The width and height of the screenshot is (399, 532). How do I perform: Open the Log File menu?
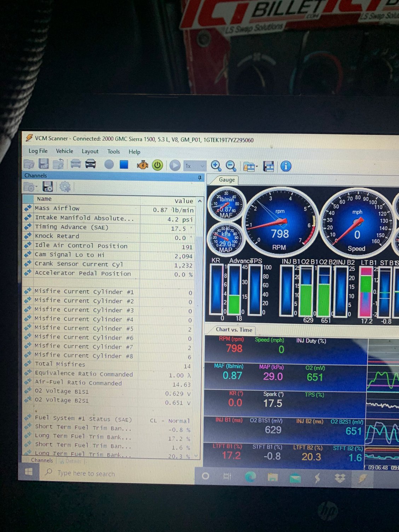[x=38, y=151]
